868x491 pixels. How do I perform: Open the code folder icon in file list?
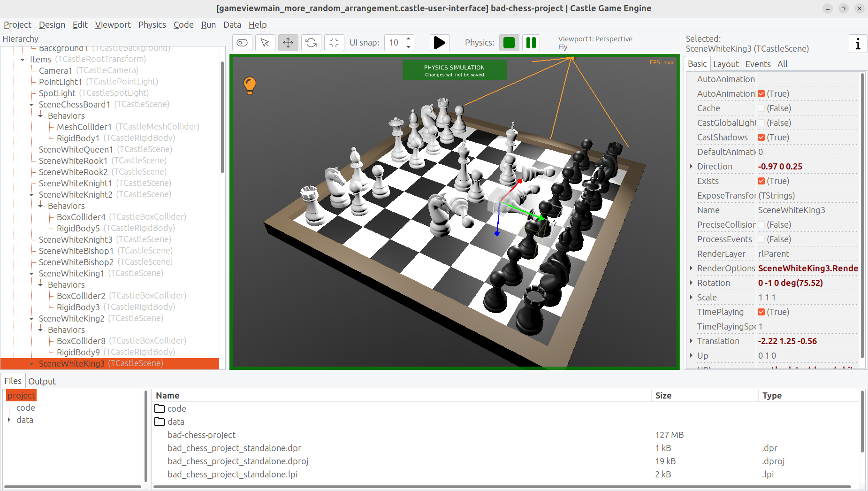(x=160, y=408)
